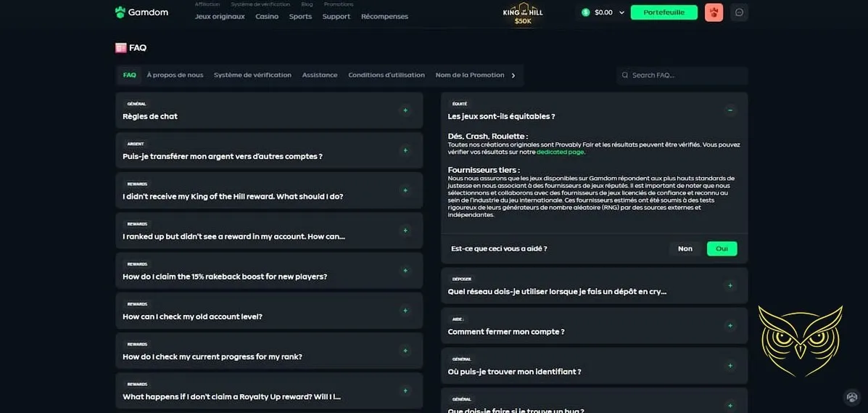This screenshot has height=413, width=868.
Task: Select the FAQ tab
Action: (130, 75)
